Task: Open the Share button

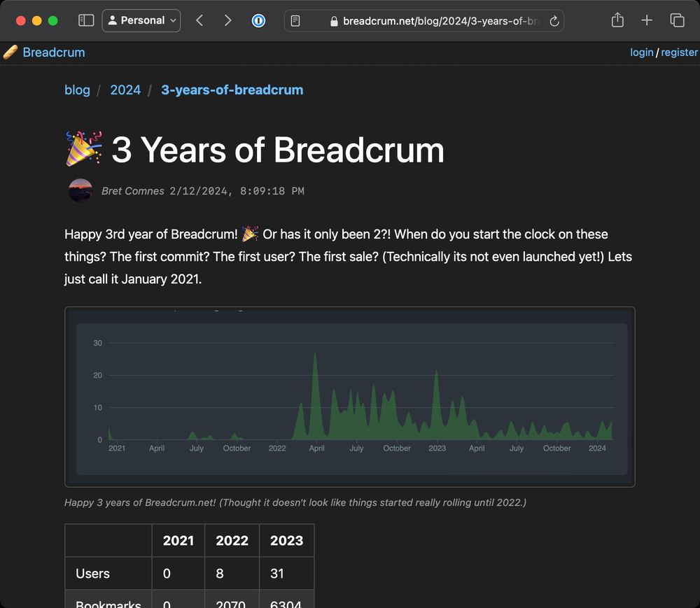Action: coord(617,20)
